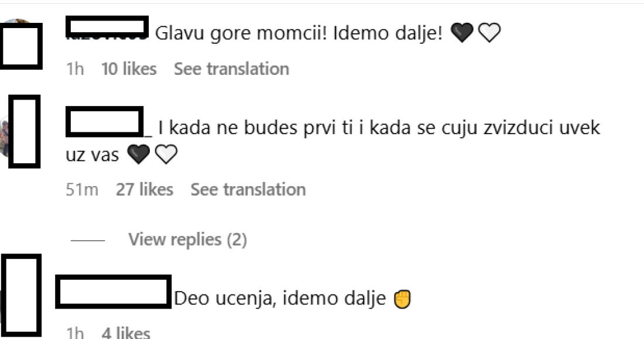Viewport: 644px width, 339px height.
Task: Show the "27 likes" list
Action: (144, 190)
